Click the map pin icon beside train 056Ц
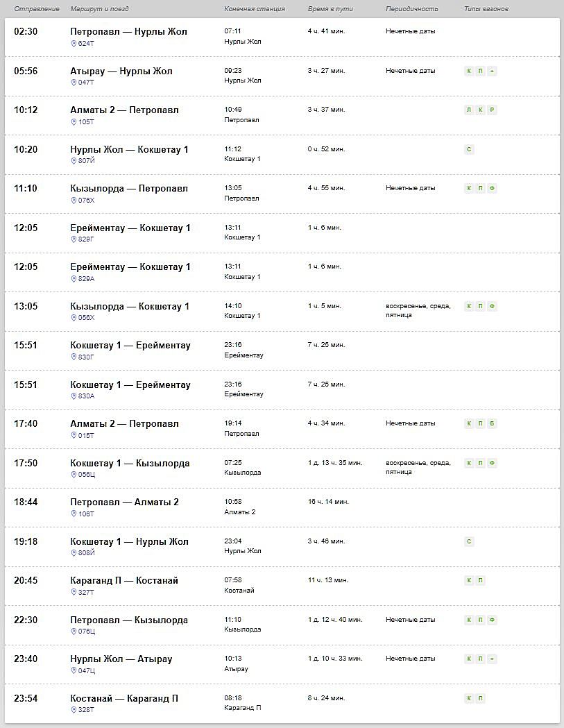564x728 pixels. [x=74, y=475]
